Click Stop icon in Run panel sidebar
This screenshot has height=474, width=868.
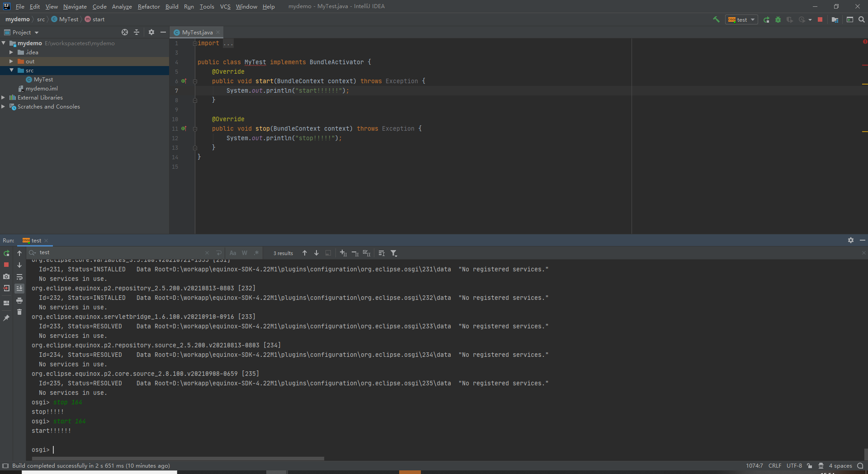click(6, 265)
